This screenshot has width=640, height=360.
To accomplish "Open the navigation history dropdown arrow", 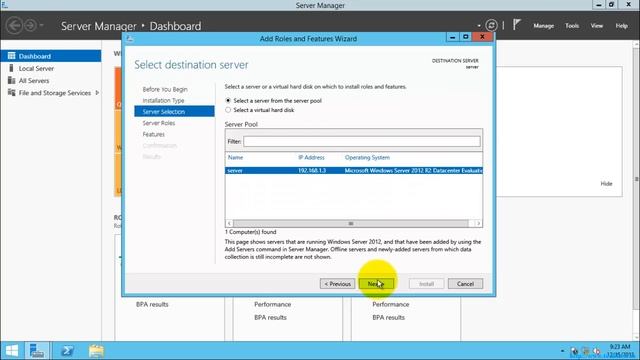I will pos(41,25).
